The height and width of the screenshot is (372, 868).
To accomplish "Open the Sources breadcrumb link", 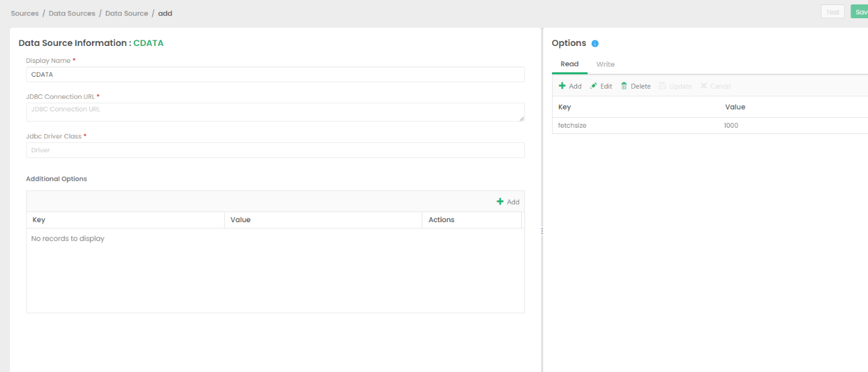I will (x=25, y=13).
